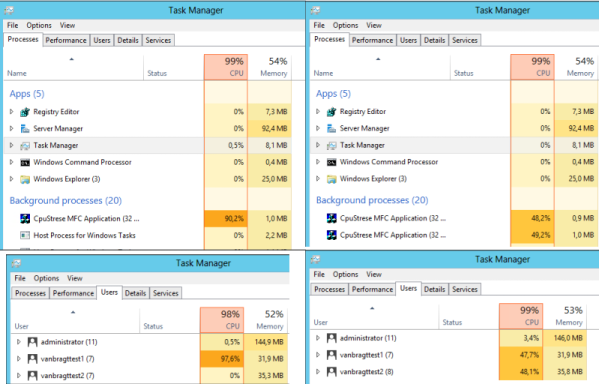
Task: Click Windows Command Processor icon in top-left window
Action: point(25,162)
